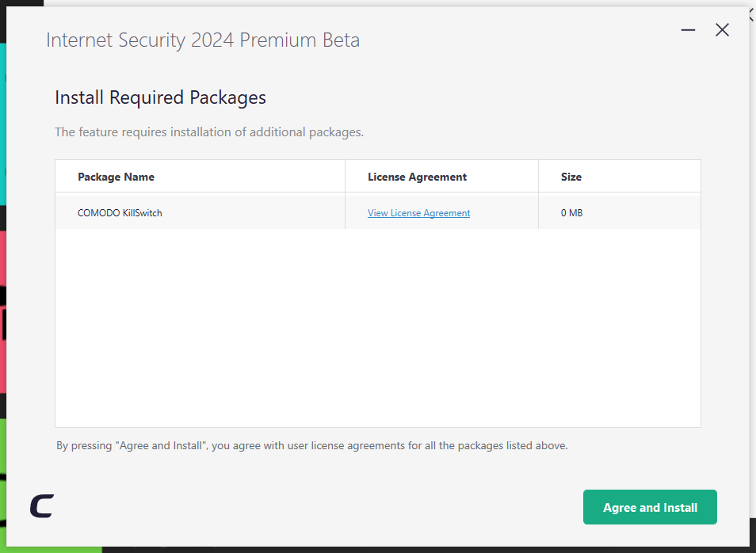Click the pink background strip behind the dialog
The height and width of the screenshot is (553, 756).
coord(3,311)
